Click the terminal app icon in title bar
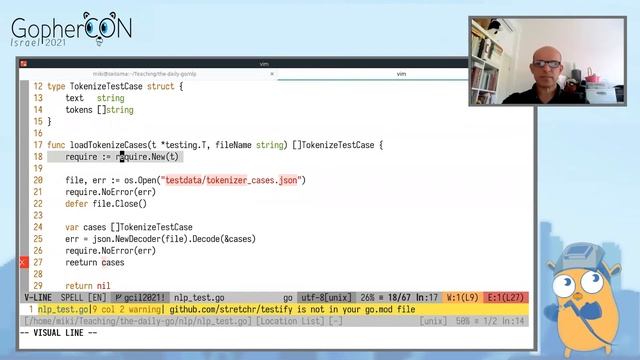The image size is (640, 360). (23, 63)
